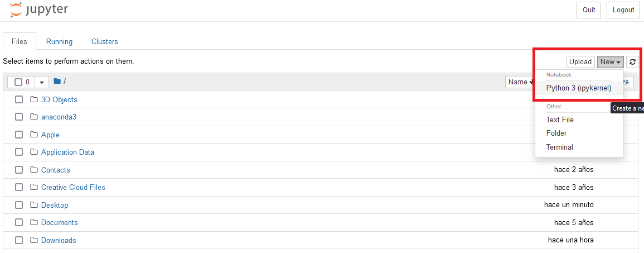
Task: Sort the list using the Name header
Action: (519, 82)
